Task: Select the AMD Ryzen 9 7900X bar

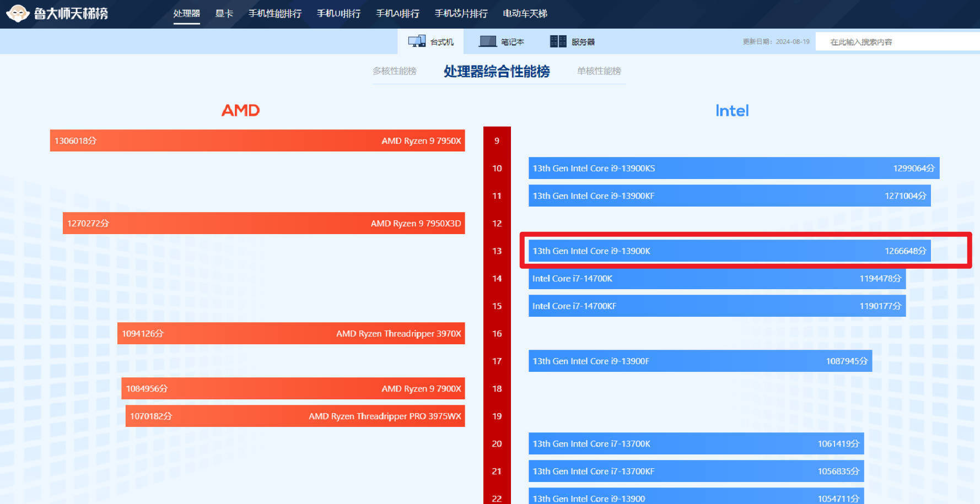Action: tap(293, 388)
